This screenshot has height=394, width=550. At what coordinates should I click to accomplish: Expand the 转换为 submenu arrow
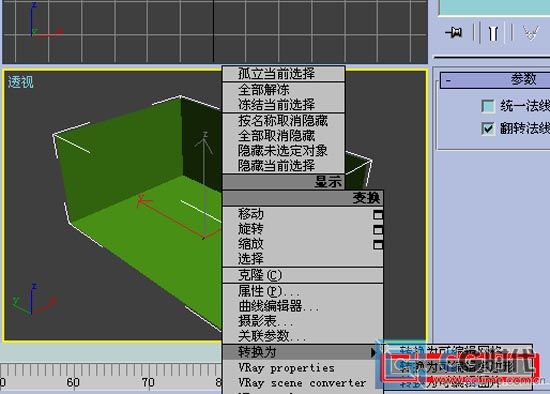tap(373, 353)
